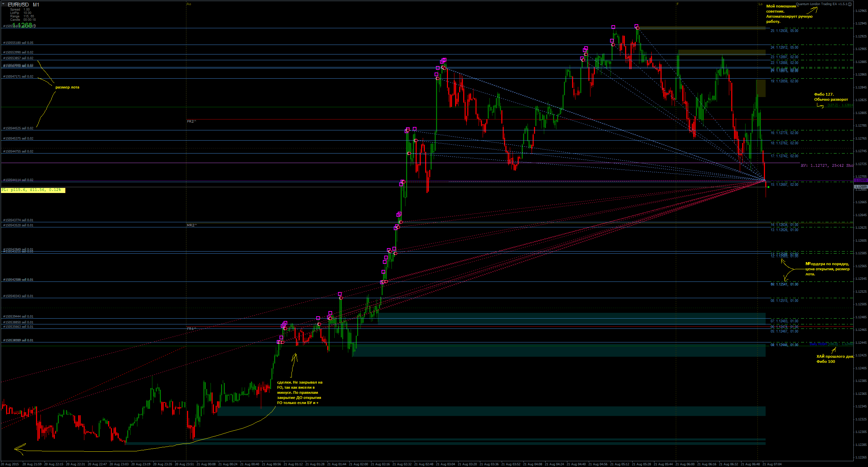Open the chart dropdown arrow beside EURUSD
This screenshot has width=868, height=467.
3,4
